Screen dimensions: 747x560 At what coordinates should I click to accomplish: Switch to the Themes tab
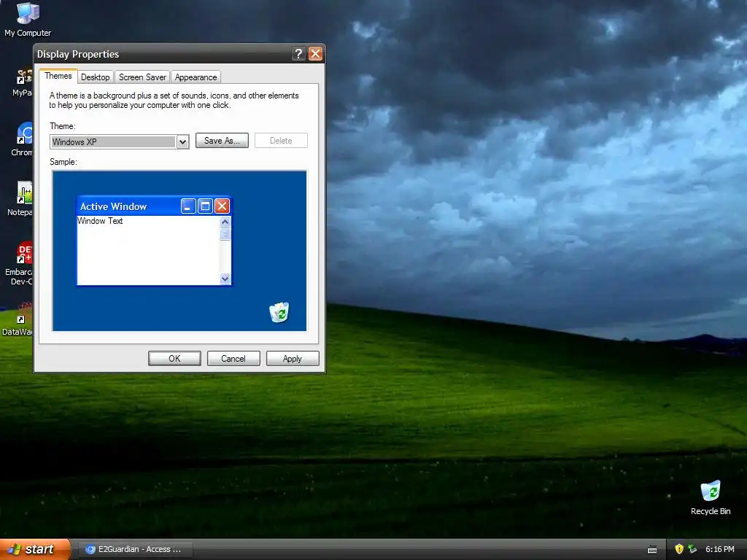(58, 76)
